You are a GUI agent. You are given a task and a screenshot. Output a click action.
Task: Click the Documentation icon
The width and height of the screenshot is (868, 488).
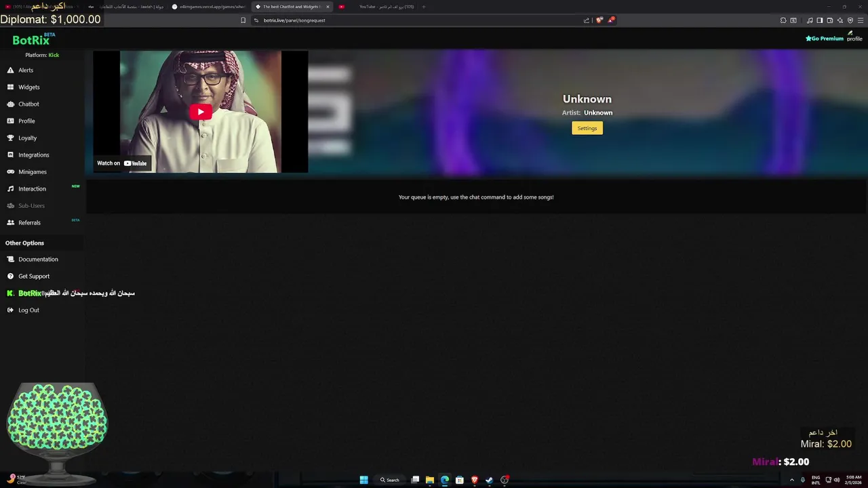coord(11,260)
